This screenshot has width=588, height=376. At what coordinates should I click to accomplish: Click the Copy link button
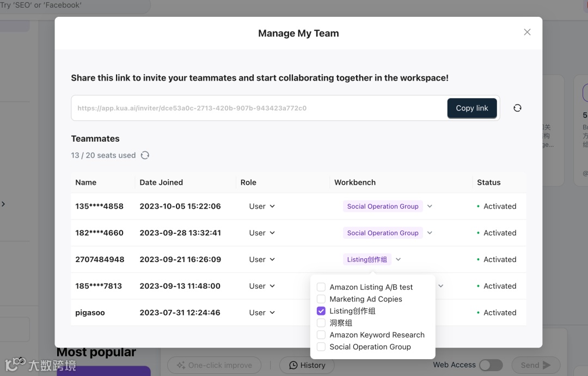(471, 108)
